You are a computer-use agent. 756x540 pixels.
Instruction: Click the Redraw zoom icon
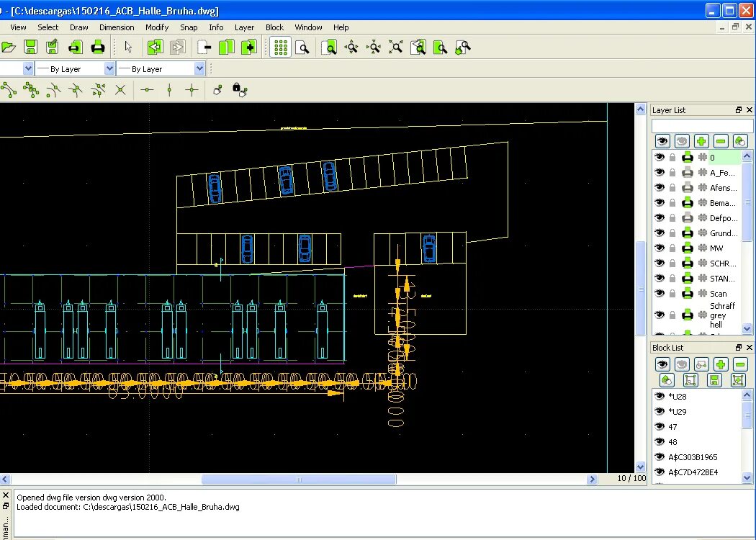click(329, 48)
